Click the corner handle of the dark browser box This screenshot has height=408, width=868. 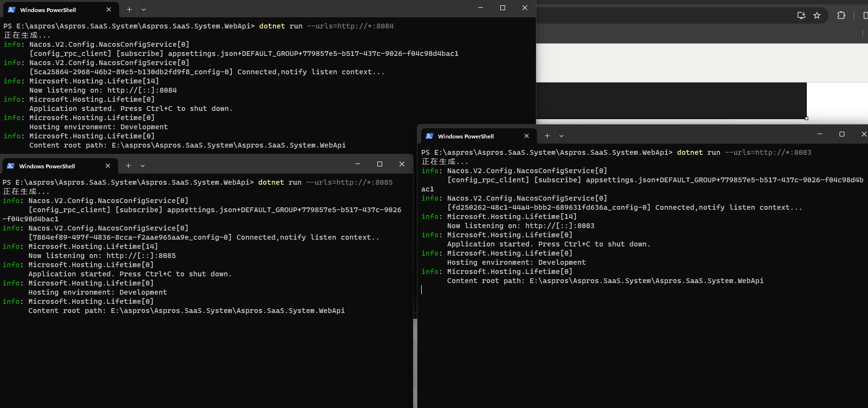pyautogui.click(x=806, y=118)
